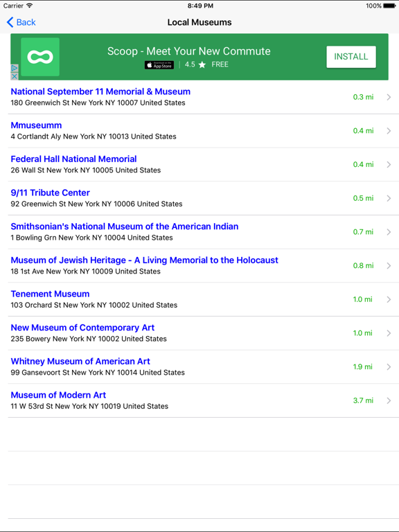Click the 3.7 mi distance label

(x=363, y=400)
